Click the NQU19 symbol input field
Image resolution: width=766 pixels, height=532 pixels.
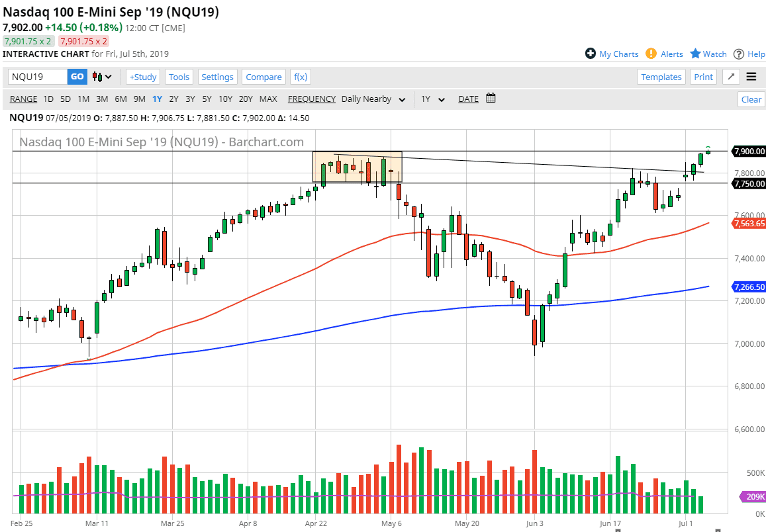36,77
